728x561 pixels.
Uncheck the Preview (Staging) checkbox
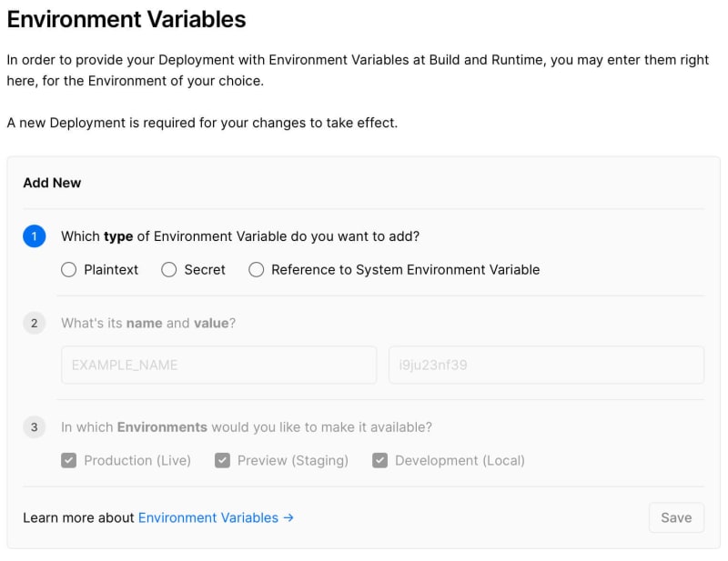click(222, 460)
